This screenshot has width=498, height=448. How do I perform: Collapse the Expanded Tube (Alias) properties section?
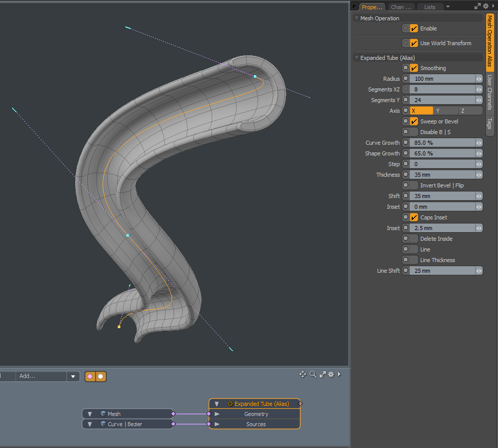click(x=356, y=57)
